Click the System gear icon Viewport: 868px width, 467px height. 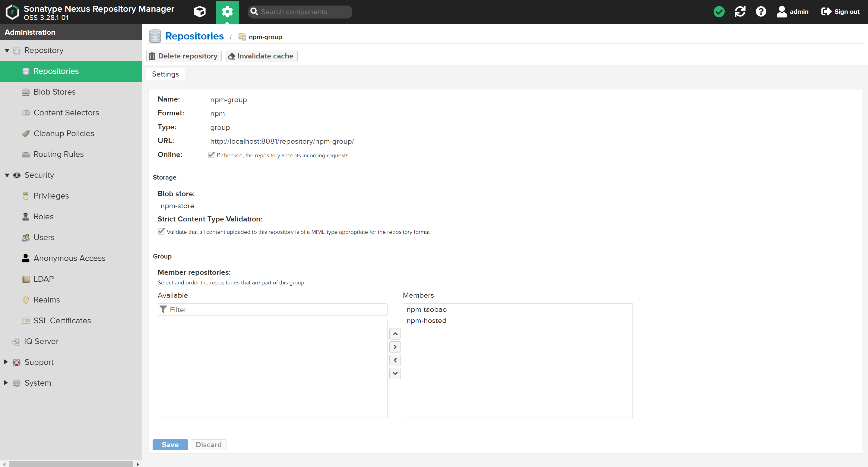[17, 383]
